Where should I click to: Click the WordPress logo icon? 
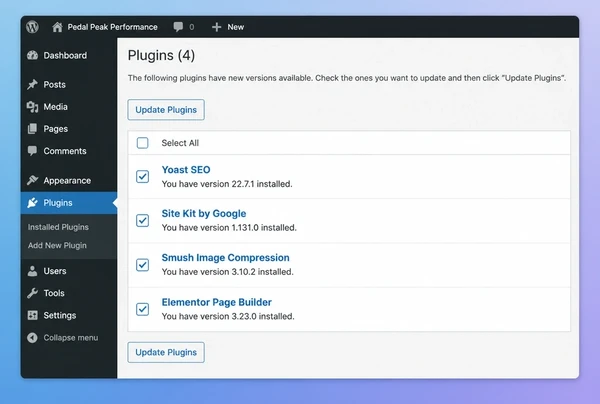tap(33, 27)
